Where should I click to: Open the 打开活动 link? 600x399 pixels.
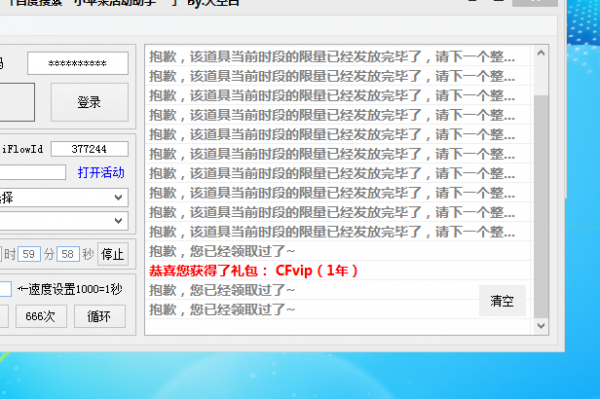click(101, 172)
